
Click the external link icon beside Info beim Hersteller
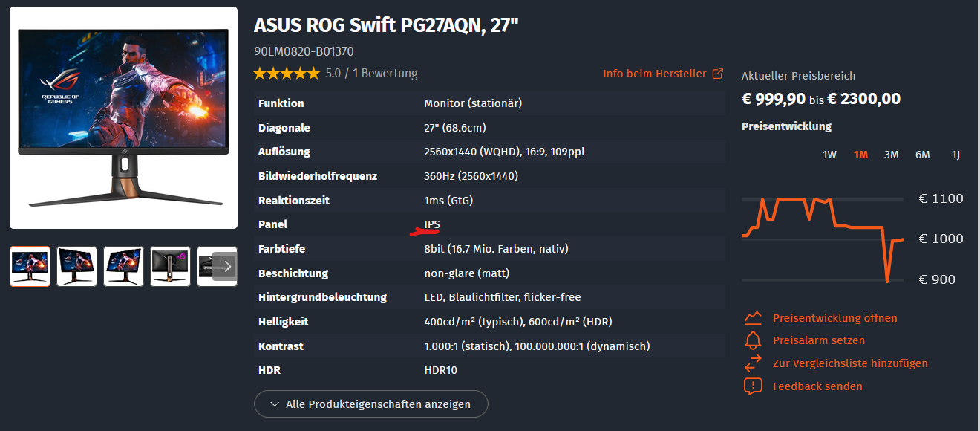point(717,74)
